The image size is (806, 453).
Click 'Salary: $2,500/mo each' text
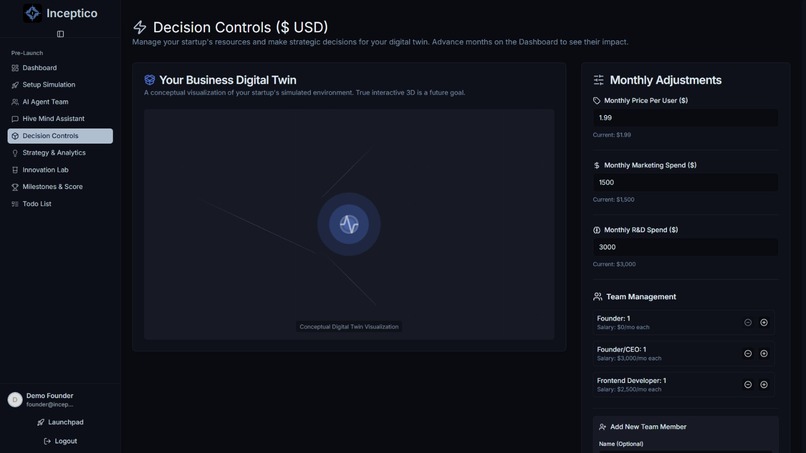tap(629, 389)
